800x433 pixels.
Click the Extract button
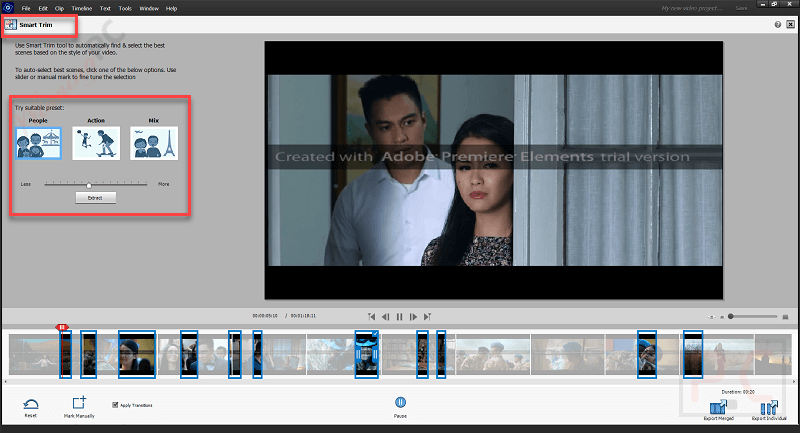pyautogui.click(x=95, y=198)
